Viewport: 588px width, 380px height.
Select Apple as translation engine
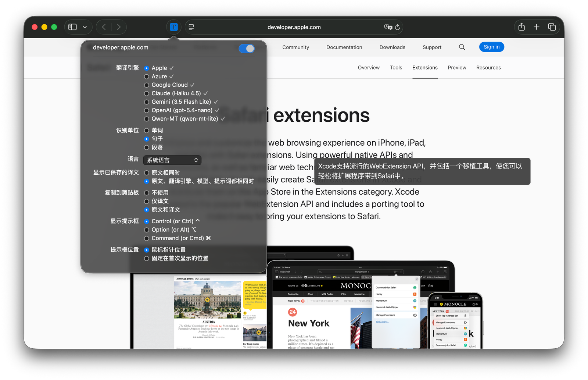(147, 68)
